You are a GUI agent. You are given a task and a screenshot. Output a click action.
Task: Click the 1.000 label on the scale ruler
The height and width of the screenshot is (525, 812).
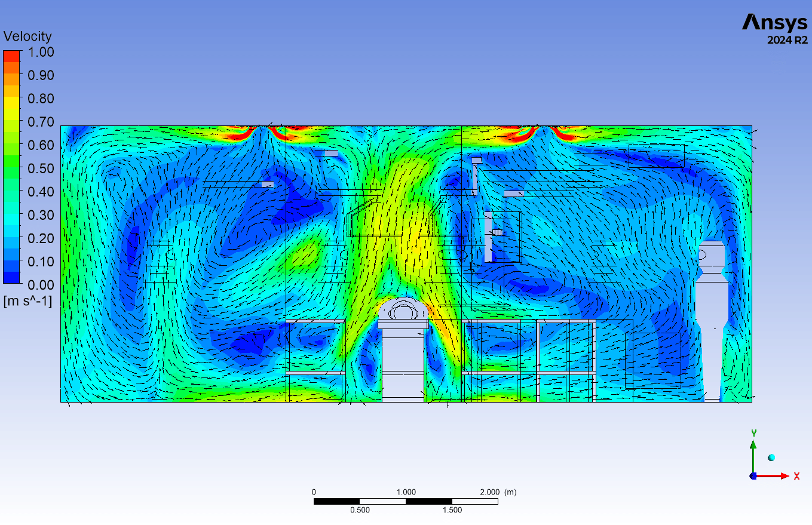(406, 492)
